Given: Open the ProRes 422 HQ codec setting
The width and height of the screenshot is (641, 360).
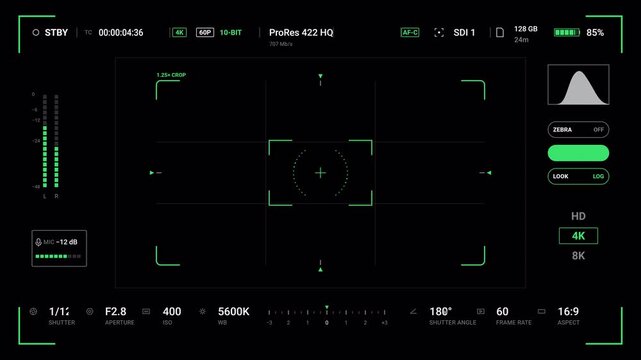Looking at the screenshot, I should 301,32.
